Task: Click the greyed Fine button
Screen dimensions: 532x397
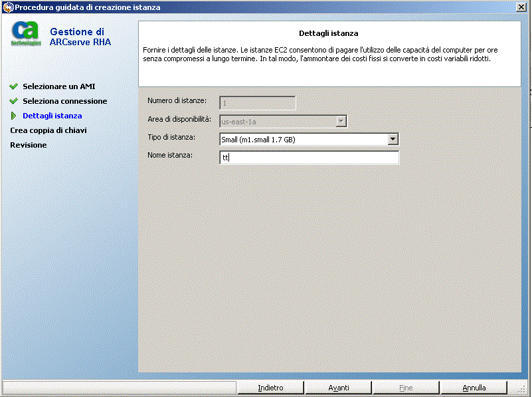Action: tap(406, 388)
